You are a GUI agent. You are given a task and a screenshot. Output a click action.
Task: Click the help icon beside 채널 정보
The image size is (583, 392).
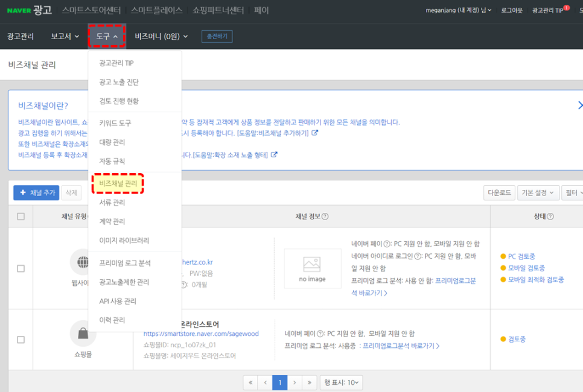point(325,217)
